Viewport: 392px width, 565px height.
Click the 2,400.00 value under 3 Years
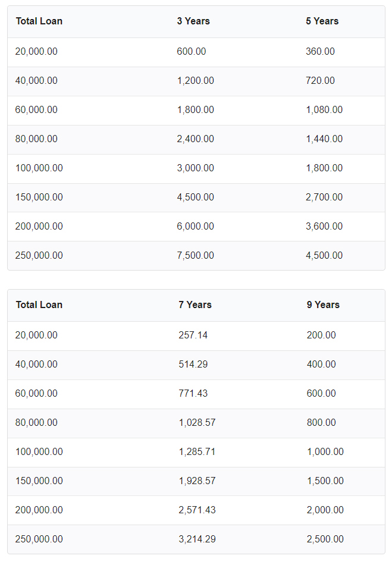(195, 139)
